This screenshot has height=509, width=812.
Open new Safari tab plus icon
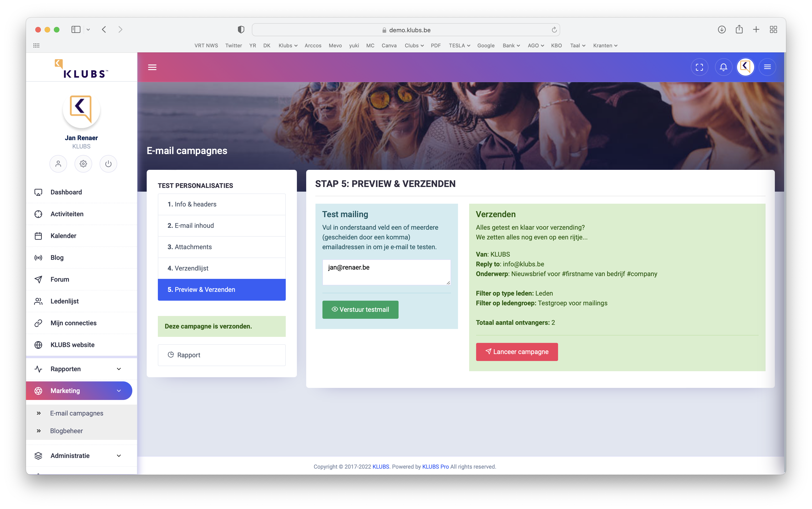tap(756, 30)
